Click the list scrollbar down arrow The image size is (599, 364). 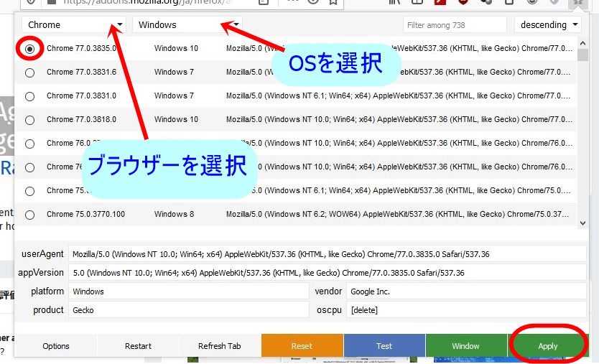[582, 223]
